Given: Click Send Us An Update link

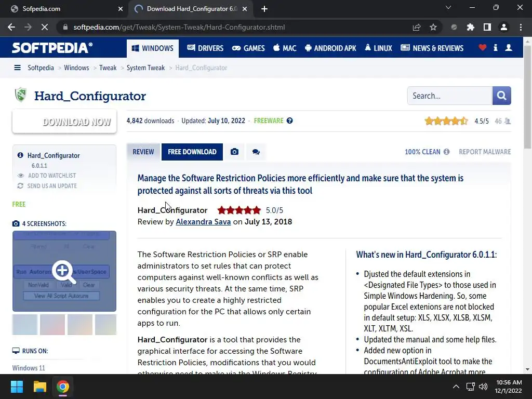Looking at the screenshot, I should [52, 186].
